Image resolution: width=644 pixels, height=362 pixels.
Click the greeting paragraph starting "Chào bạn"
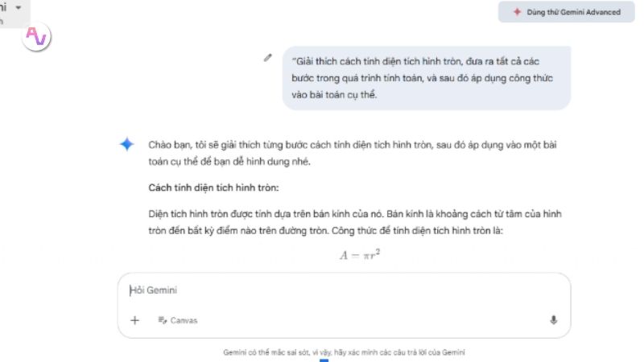(x=353, y=153)
